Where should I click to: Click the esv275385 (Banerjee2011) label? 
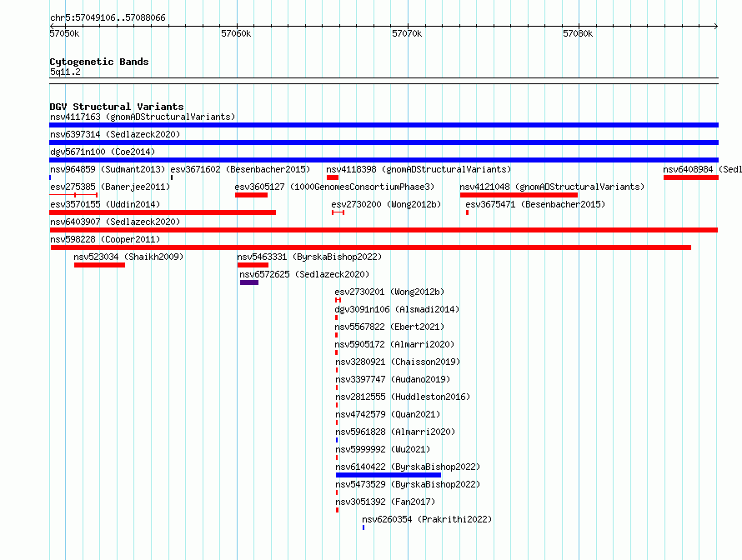click(110, 187)
